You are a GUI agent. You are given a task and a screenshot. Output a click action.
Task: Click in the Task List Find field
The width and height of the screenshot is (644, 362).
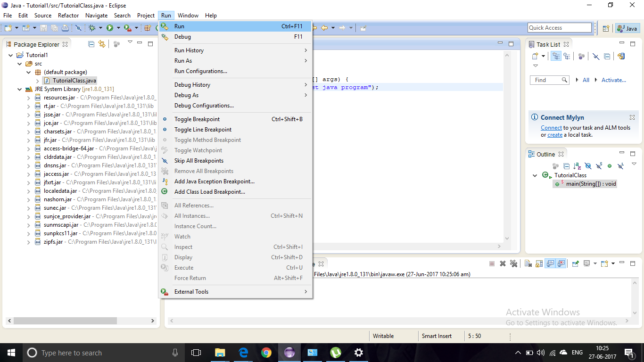coord(550,80)
